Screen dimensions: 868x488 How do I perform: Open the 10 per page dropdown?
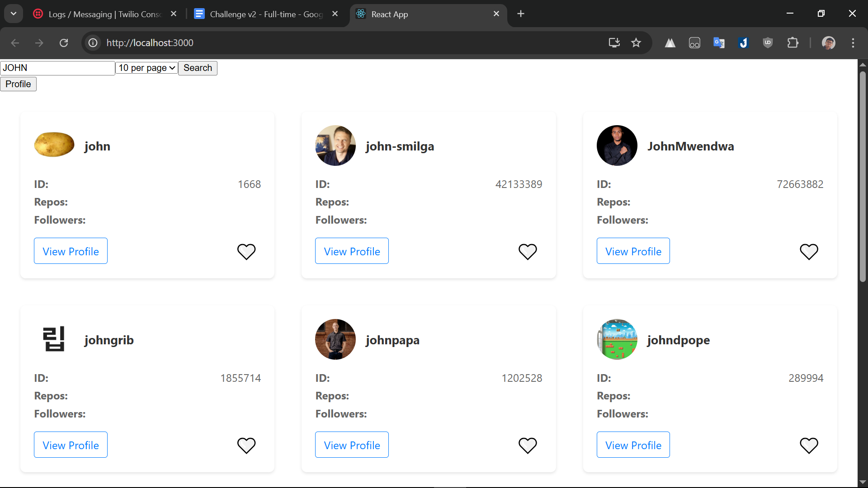coord(147,68)
